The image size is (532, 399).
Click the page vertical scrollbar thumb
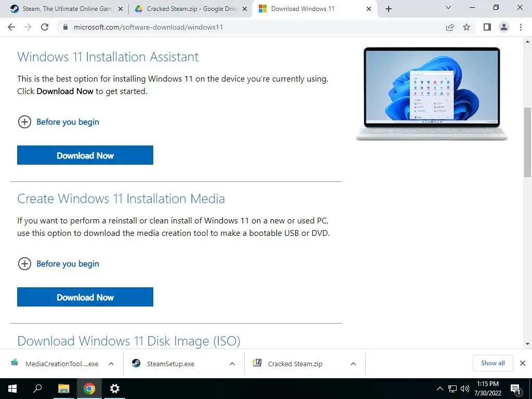527,142
